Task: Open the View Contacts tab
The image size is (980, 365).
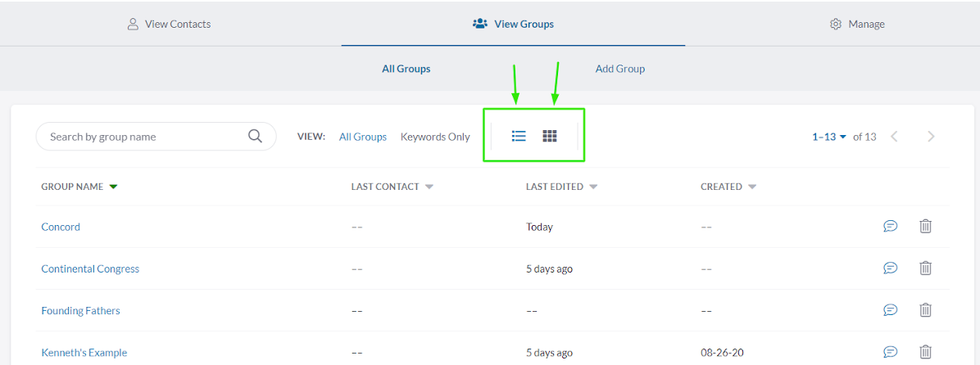Action: pyautogui.click(x=170, y=24)
